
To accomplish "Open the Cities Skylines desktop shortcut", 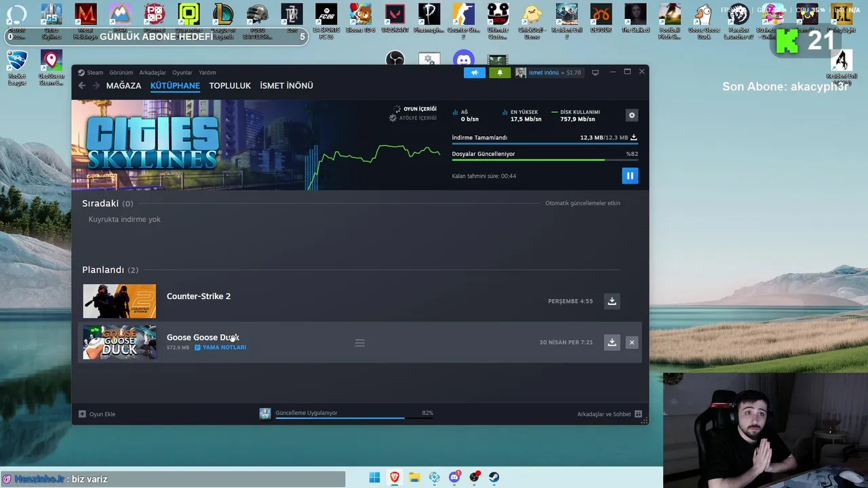I will [x=52, y=22].
